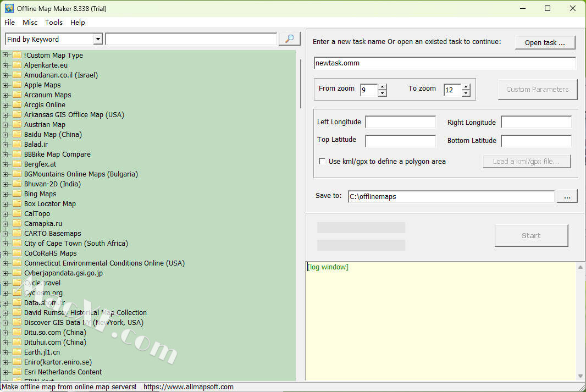Enable Use kml/gpx to define polygon area

pos(322,161)
